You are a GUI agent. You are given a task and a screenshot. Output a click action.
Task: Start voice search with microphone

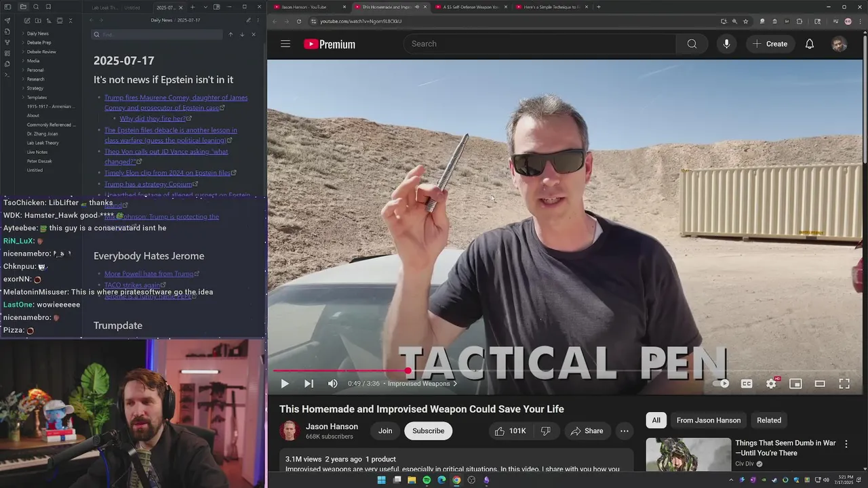click(726, 44)
